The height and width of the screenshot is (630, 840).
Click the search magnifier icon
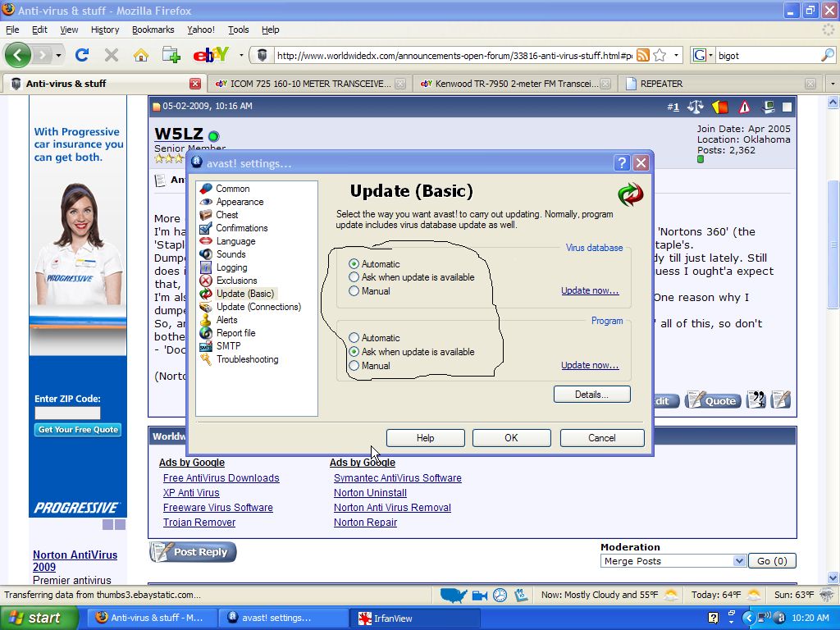click(827, 55)
